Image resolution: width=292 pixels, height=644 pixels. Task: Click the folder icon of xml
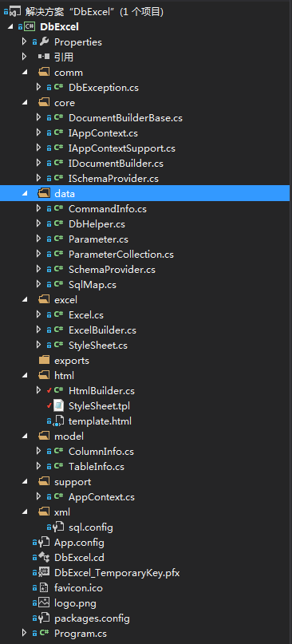click(44, 512)
